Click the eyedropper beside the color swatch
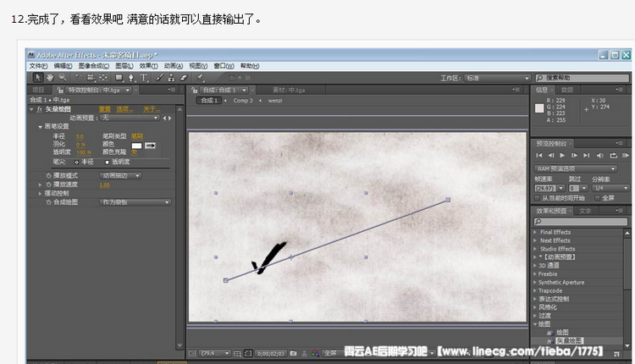This screenshot has width=635, height=364. click(150, 146)
